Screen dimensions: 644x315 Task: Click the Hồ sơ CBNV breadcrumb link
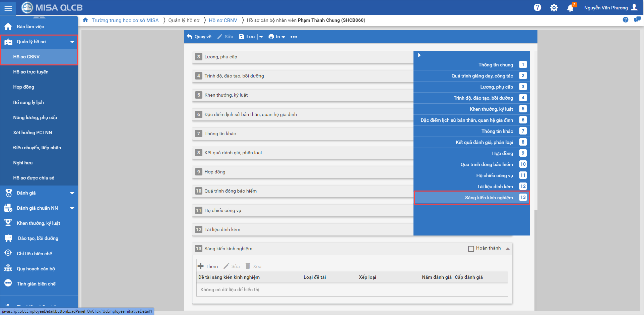[223, 20]
